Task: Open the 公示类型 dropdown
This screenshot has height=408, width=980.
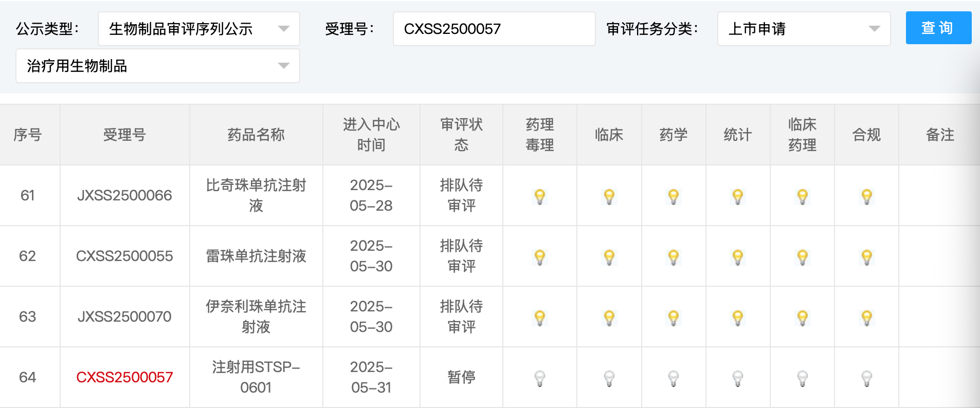Action: point(198,29)
